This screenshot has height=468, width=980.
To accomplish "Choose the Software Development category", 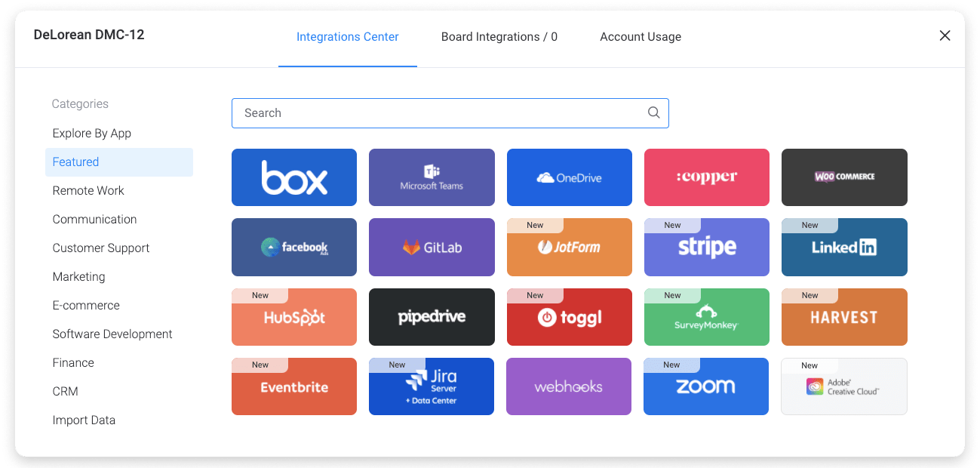I will point(119,334).
